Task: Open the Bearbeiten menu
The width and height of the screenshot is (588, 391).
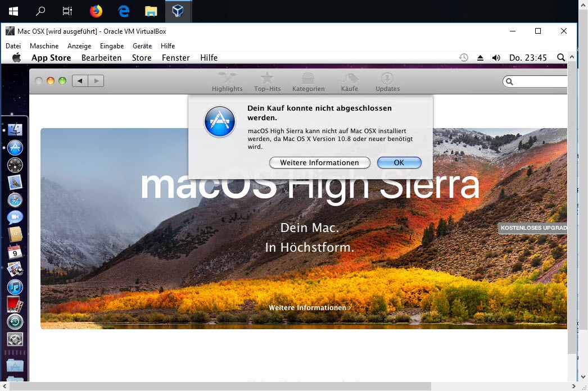Action: pos(101,58)
